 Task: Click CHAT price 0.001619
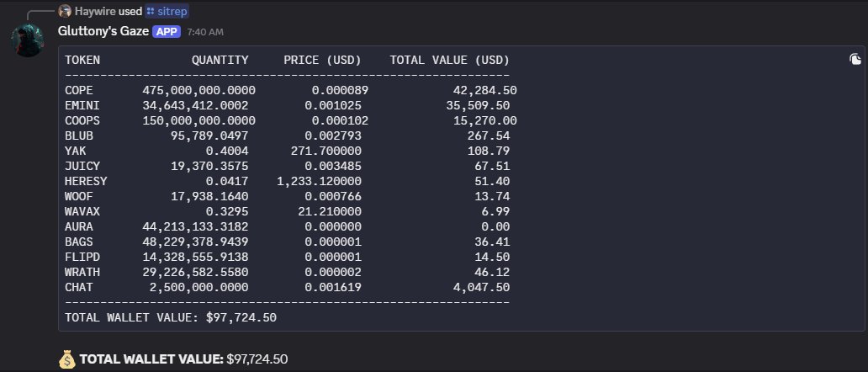333,287
